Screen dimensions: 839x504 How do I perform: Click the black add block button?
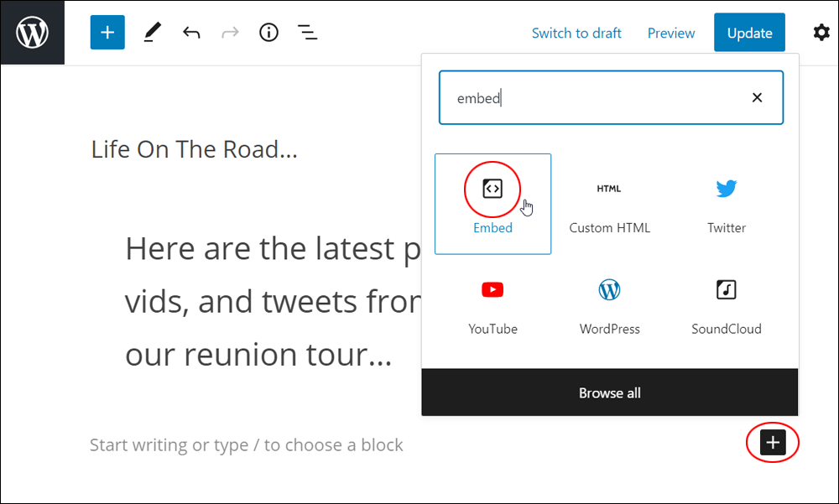(773, 443)
